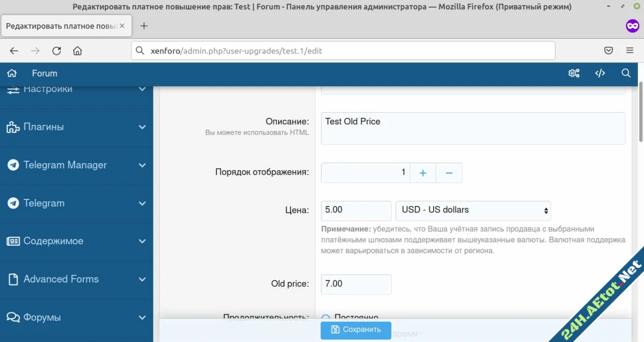The width and height of the screenshot is (644, 342).
Task: Open the USD - US dollars currency dropdown
Action: [473, 210]
